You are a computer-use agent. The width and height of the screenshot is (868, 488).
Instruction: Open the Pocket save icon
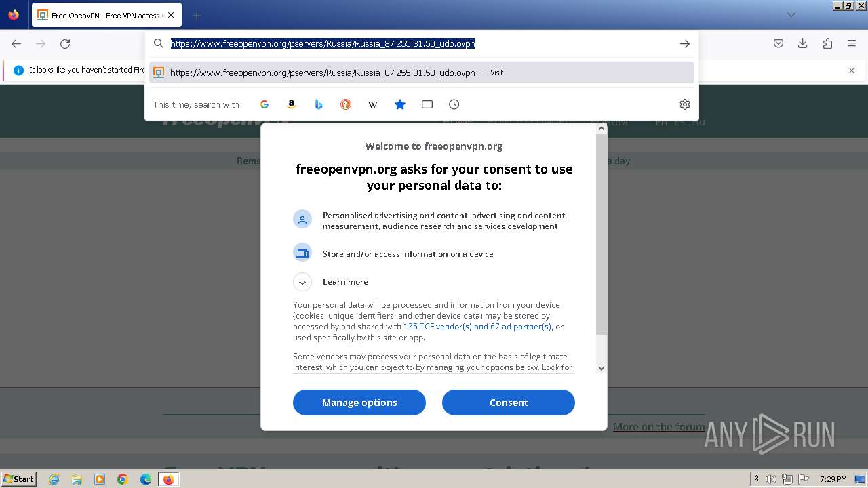pyautogui.click(x=778, y=43)
